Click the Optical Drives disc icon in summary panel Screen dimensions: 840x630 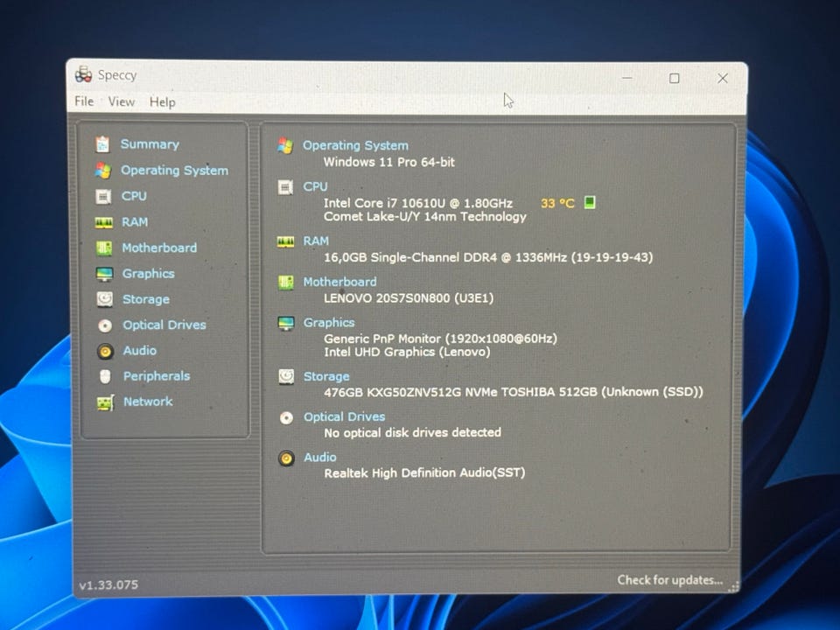287,417
